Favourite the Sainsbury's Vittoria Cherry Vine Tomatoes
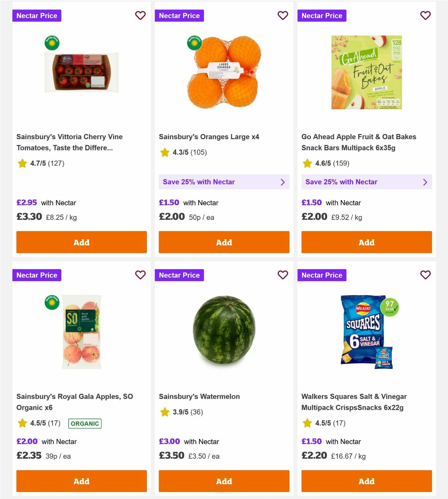This screenshot has height=499, width=448. pyautogui.click(x=140, y=15)
